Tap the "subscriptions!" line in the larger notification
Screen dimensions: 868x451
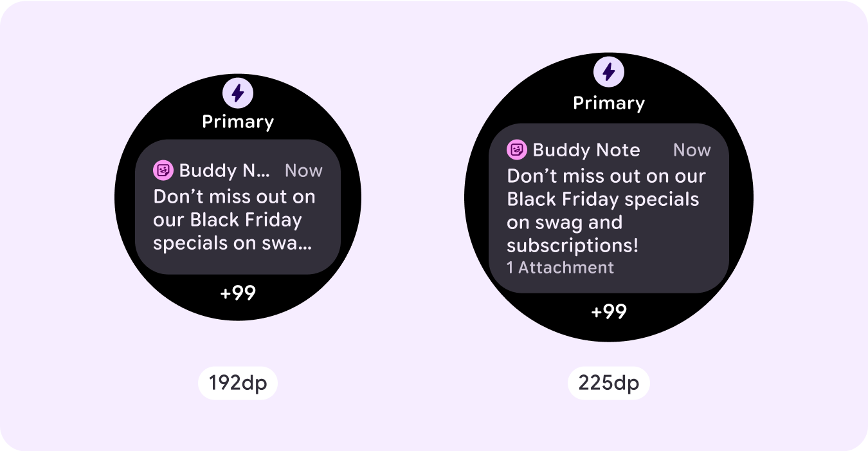(572, 246)
